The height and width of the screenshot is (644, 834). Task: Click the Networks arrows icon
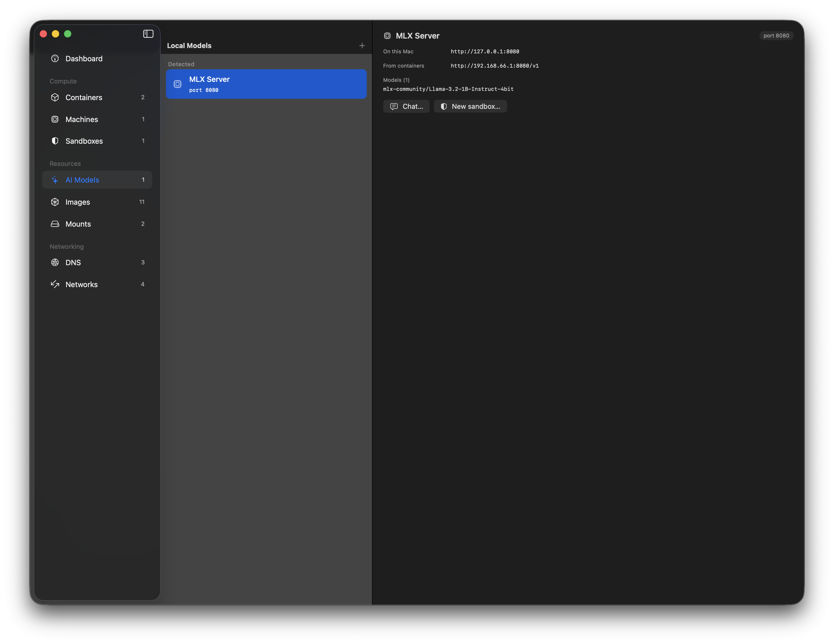pyautogui.click(x=55, y=284)
